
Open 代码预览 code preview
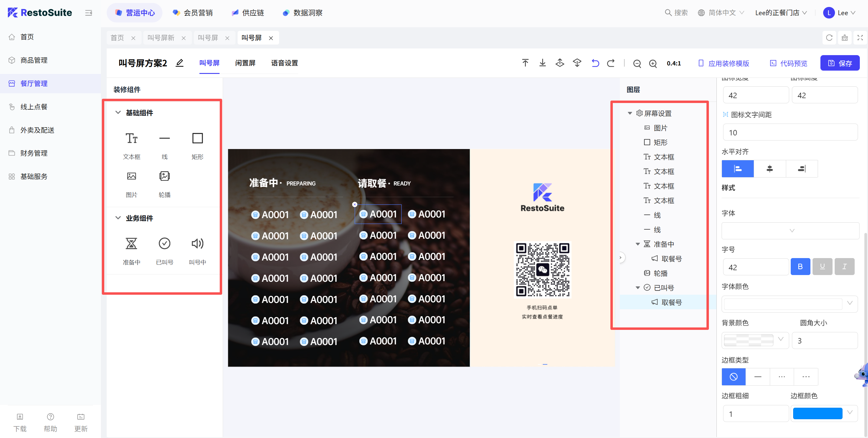789,63
